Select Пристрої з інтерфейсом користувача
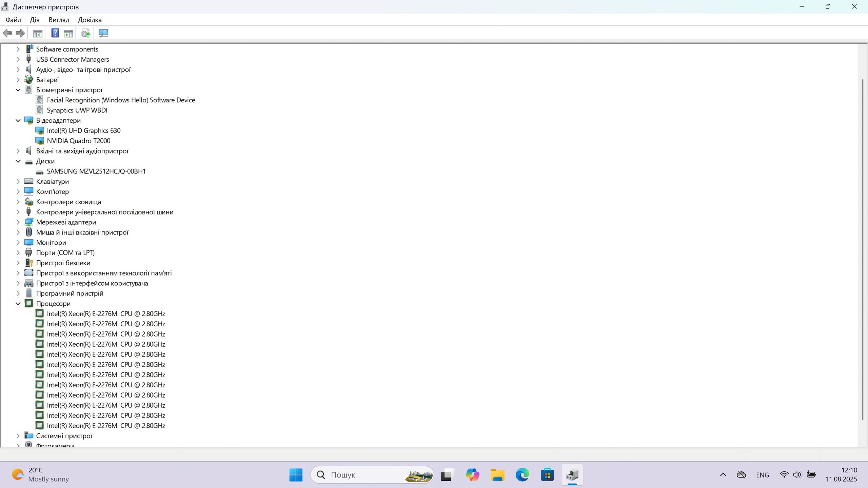Screen dimensions: 868x488 tap(92, 283)
